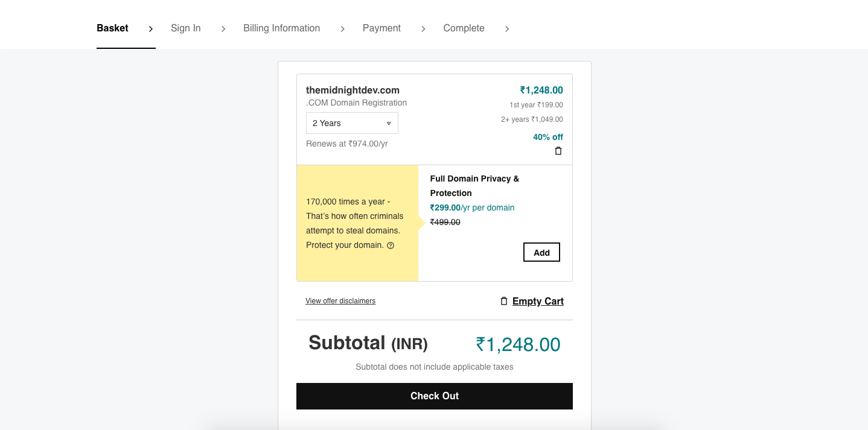The image size is (868, 430).
Task: Click the trash icon beside Empty Cart
Action: pyautogui.click(x=504, y=301)
